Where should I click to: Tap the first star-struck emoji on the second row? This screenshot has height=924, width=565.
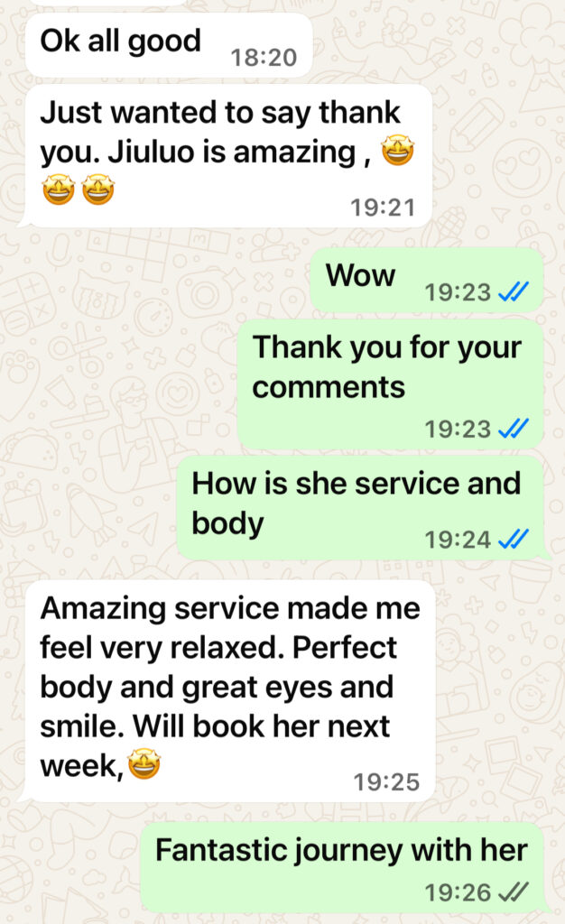pos(59,189)
